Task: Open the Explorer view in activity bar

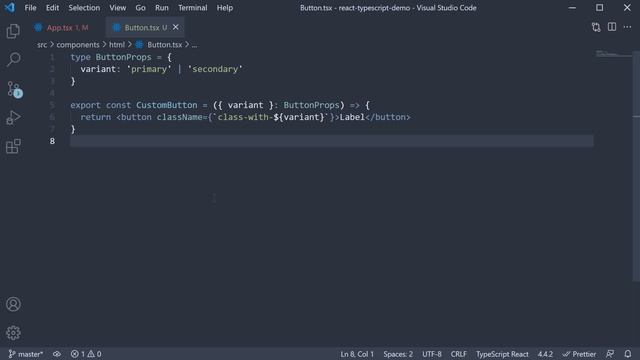Action: click(13, 31)
